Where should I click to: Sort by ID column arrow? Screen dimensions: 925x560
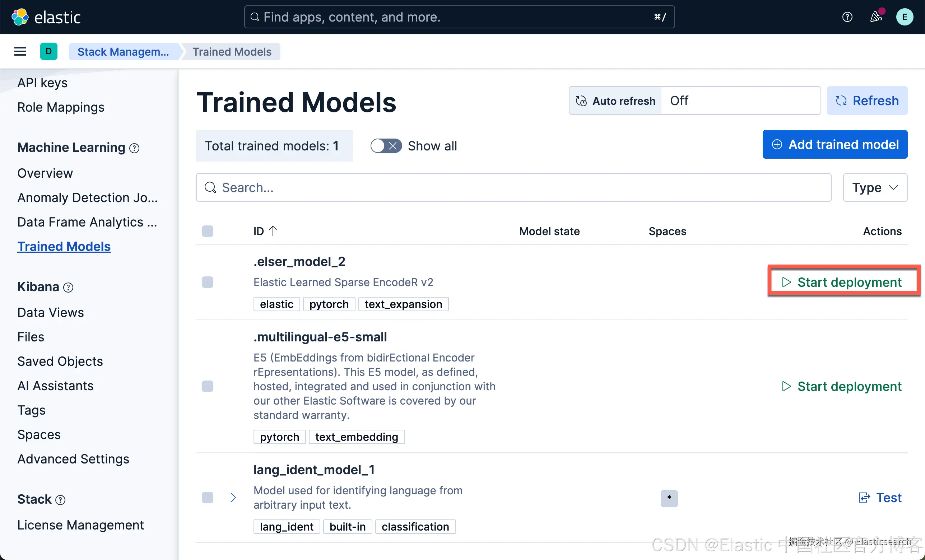click(273, 231)
